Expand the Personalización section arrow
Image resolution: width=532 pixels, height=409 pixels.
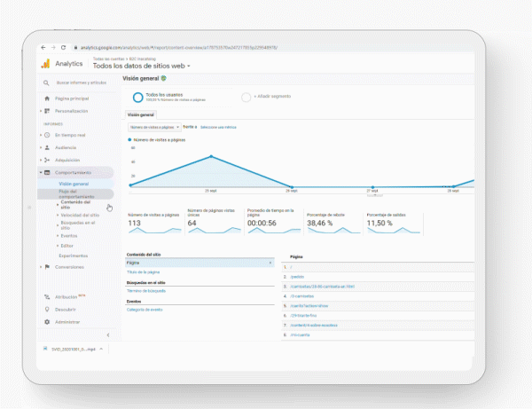[x=41, y=111]
